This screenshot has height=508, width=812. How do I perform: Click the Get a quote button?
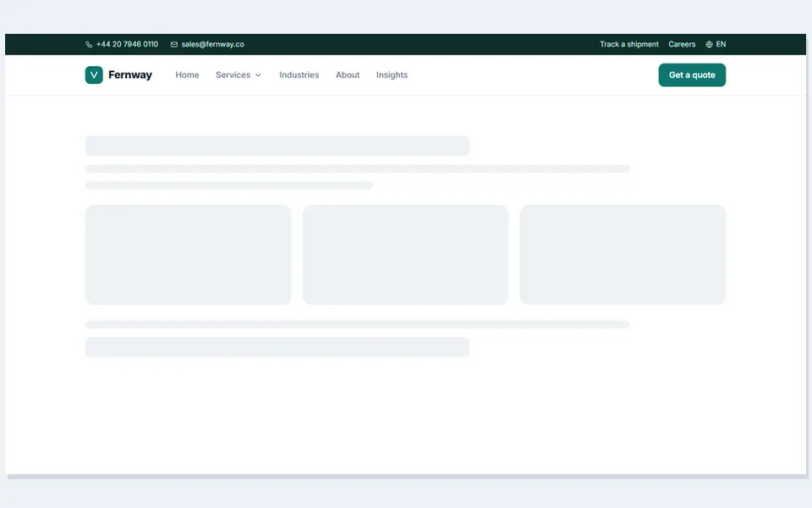tap(692, 75)
